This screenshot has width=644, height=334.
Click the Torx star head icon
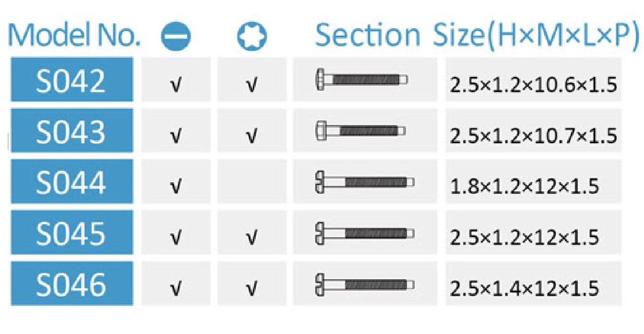coord(252,38)
